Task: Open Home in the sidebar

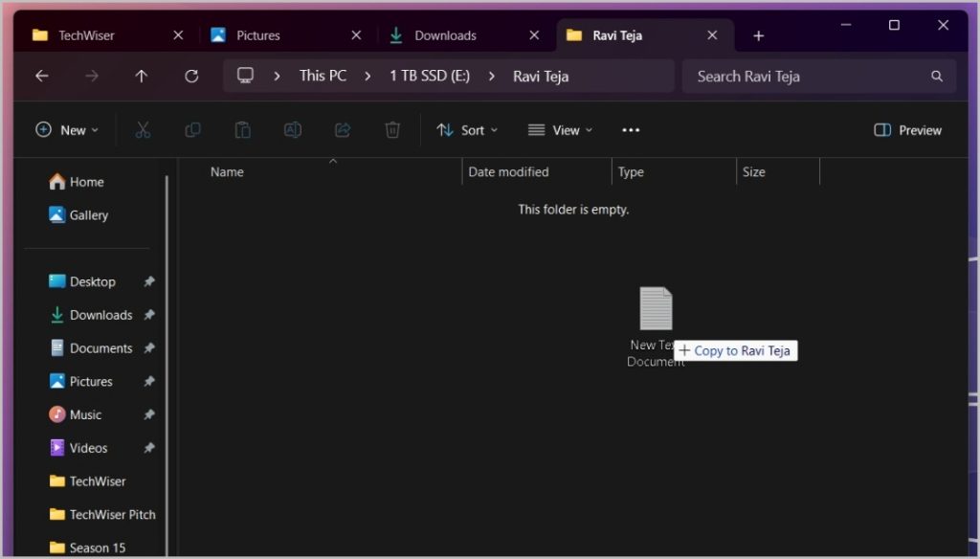Action: [77, 182]
